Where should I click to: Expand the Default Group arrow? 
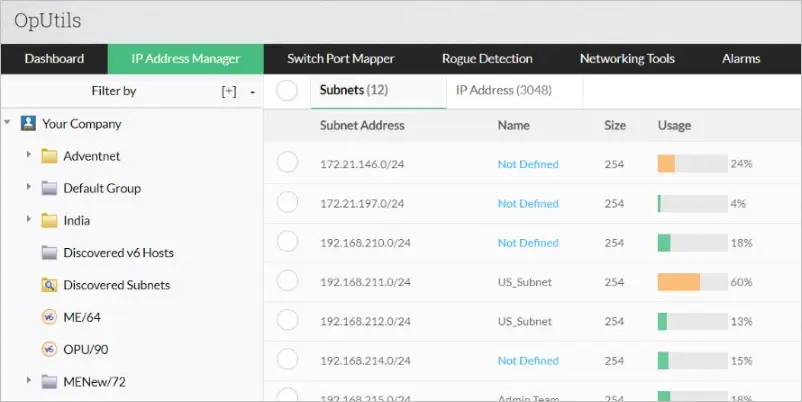coord(29,187)
